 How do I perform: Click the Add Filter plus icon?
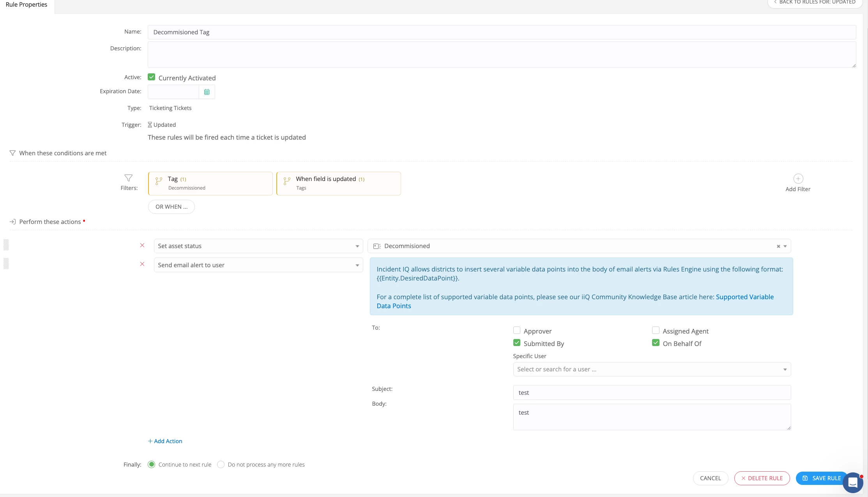798,179
